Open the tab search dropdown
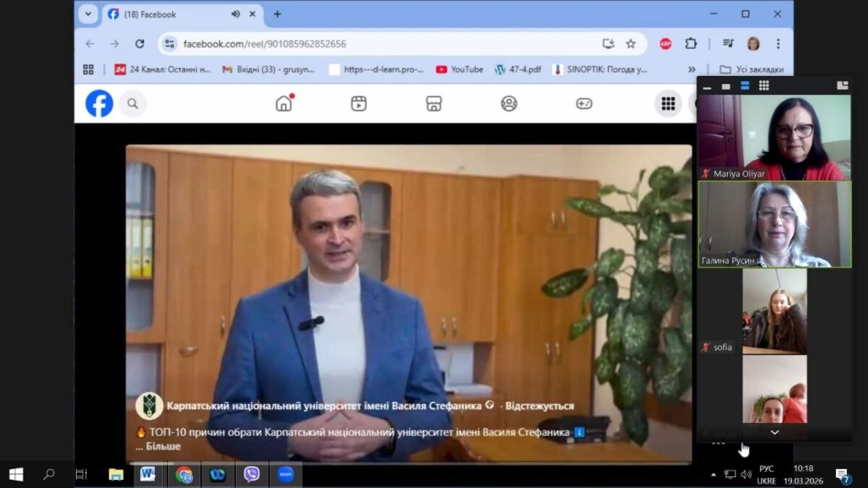This screenshot has height=488, width=868. pos(88,14)
